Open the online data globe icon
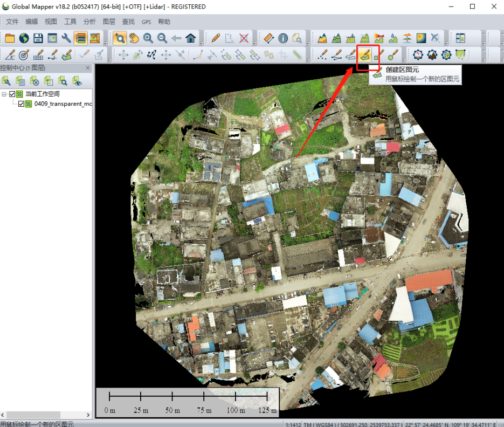Screen dimensions: 504x427 [24, 38]
